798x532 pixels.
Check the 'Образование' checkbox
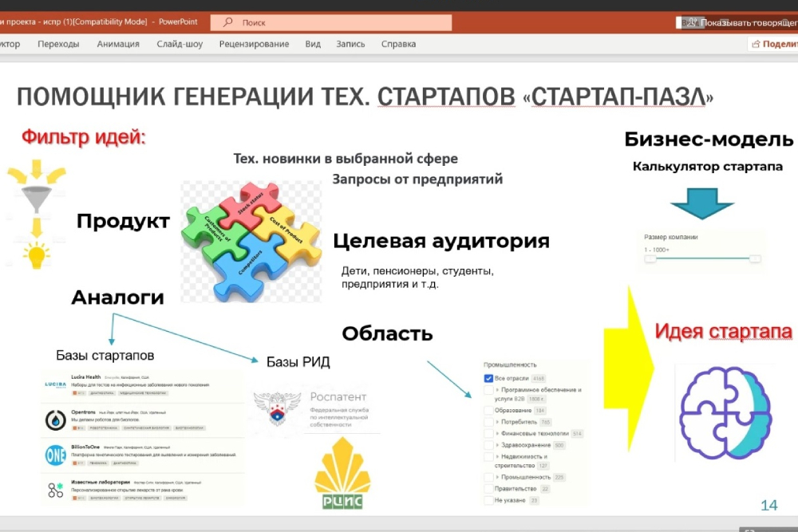488,410
